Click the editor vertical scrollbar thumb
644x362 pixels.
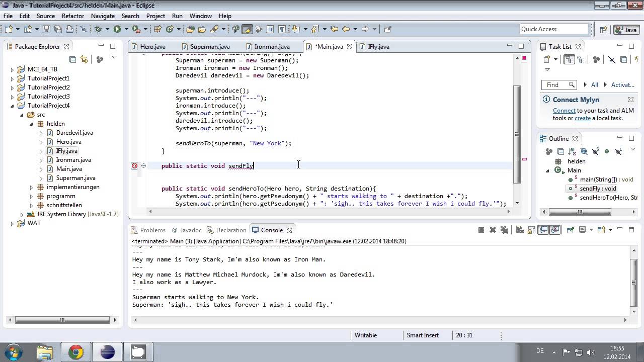tap(517, 134)
